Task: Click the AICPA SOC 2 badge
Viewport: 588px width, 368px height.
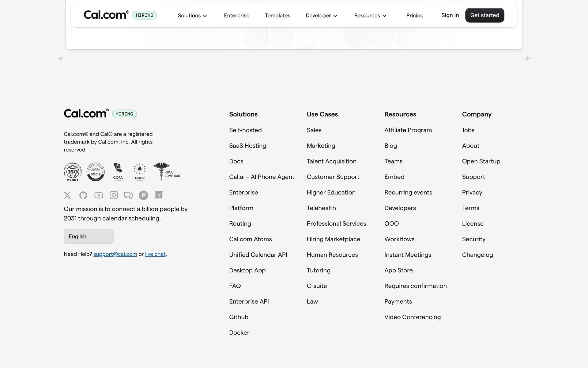Action: point(96,172)
